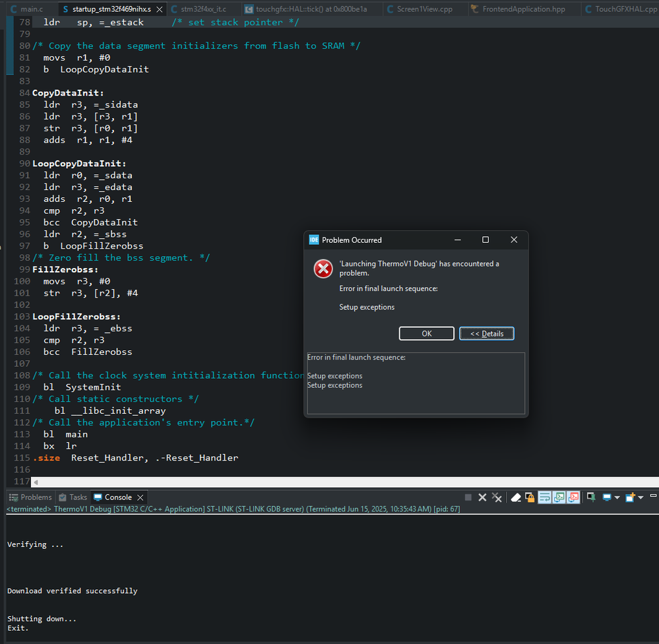The width and height of the screenshot is (659, 644).
Task: Click the Display Selected Console monitor icon
Action: (606, 498)
